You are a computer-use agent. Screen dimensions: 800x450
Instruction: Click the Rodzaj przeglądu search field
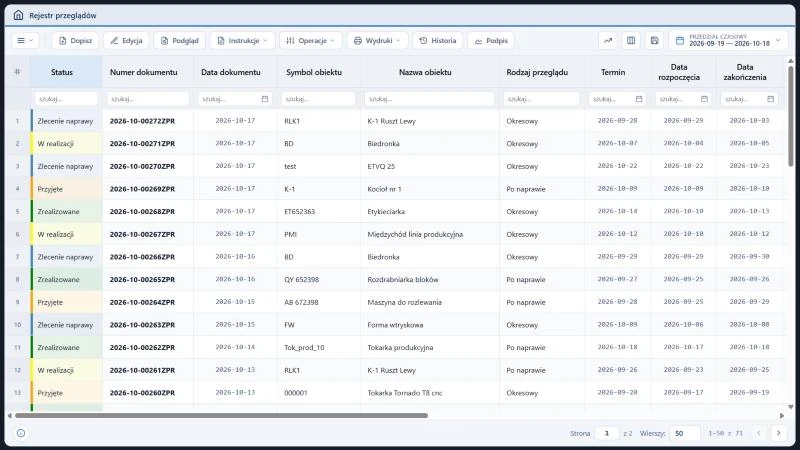[541, 98]
